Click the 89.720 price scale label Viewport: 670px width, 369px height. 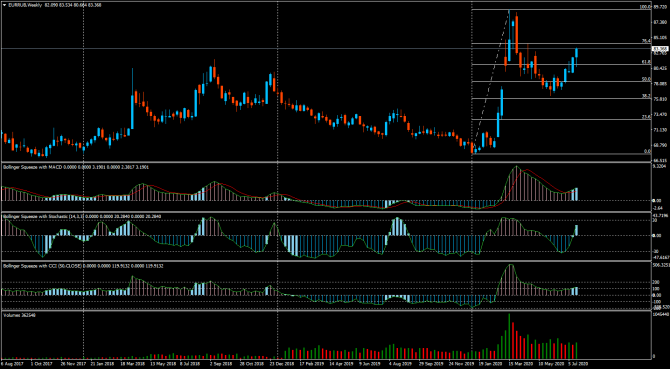pyautogui.click(x=660, y=7)
